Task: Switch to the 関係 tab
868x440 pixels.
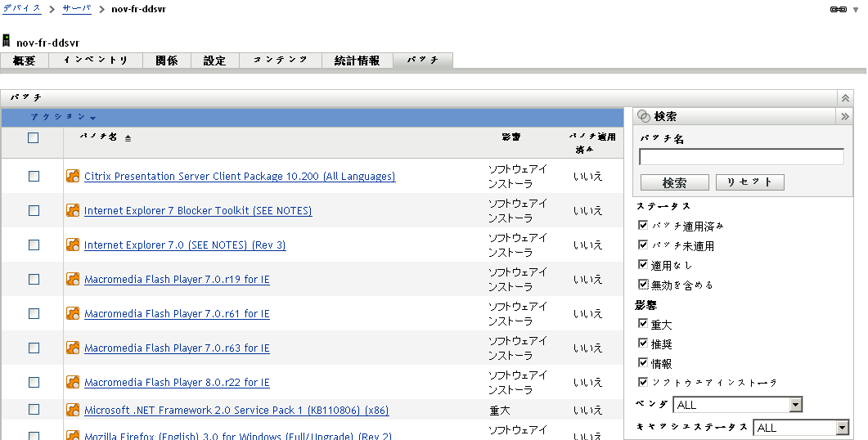Action: coord(167,61)
